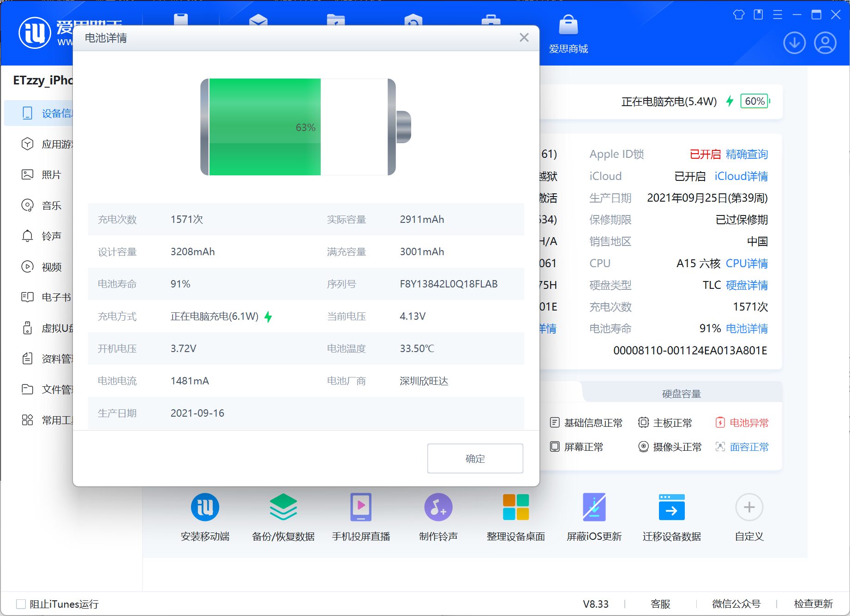Viewport: 850px width, 616px height.
Task: Click the 充电次数 value 1571次 in dialog
Action: pos(186,219)
